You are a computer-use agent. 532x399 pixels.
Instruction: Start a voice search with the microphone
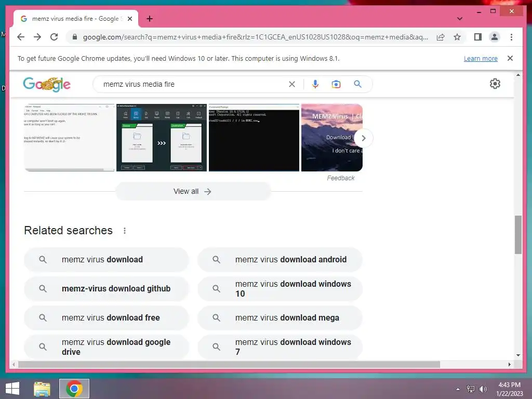coord(315,84)
